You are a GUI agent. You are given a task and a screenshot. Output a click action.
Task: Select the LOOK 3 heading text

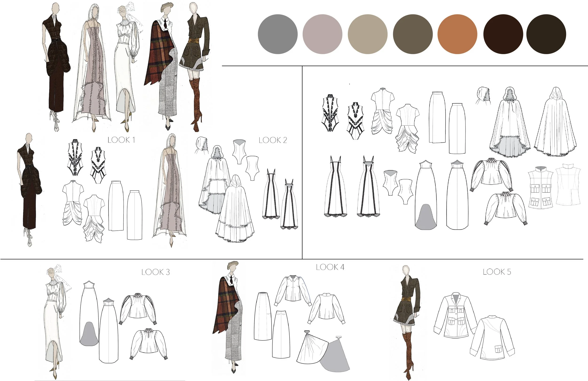click(x=155, y=272)
